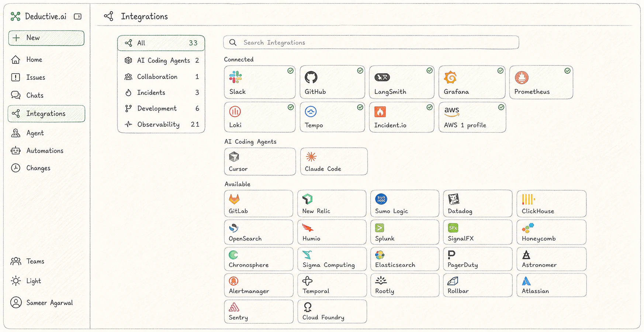Click the Grafana logo icon
Screen dimensions: 644x332
(450, 77)
